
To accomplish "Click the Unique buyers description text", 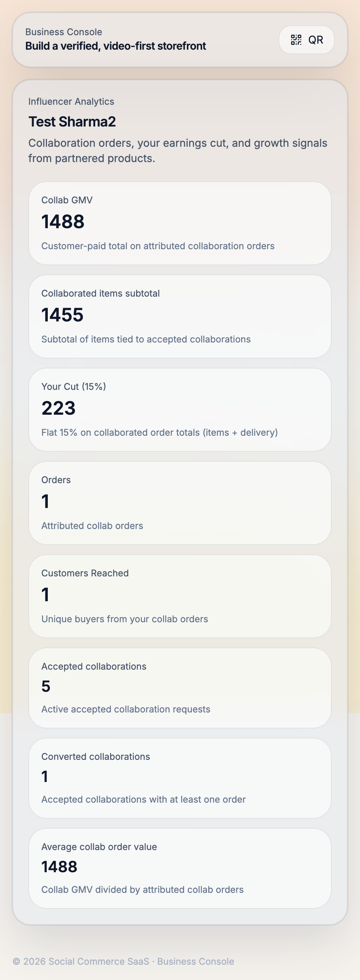I will point(125,619).
